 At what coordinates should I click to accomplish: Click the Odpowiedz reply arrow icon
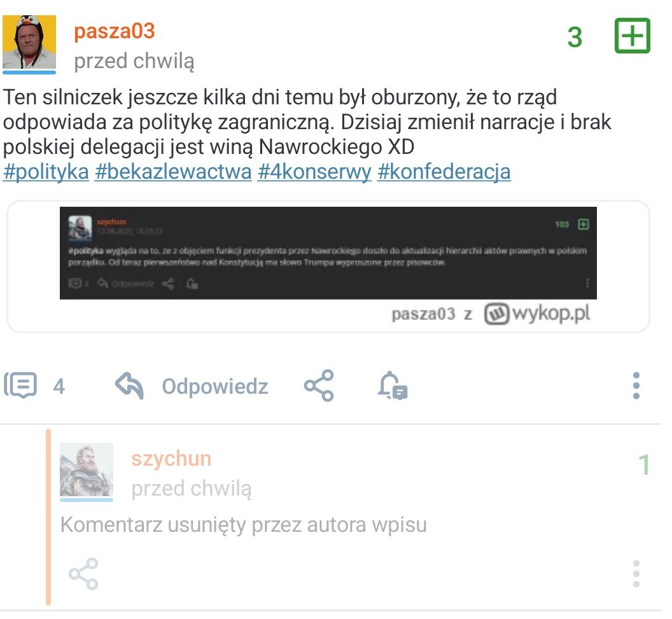point(129,386)
